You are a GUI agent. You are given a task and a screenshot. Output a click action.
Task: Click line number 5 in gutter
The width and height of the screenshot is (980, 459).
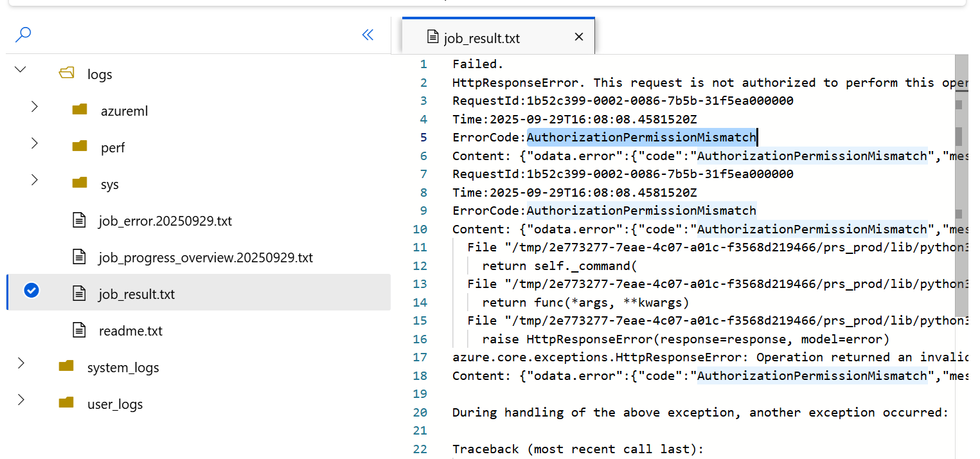423,138
